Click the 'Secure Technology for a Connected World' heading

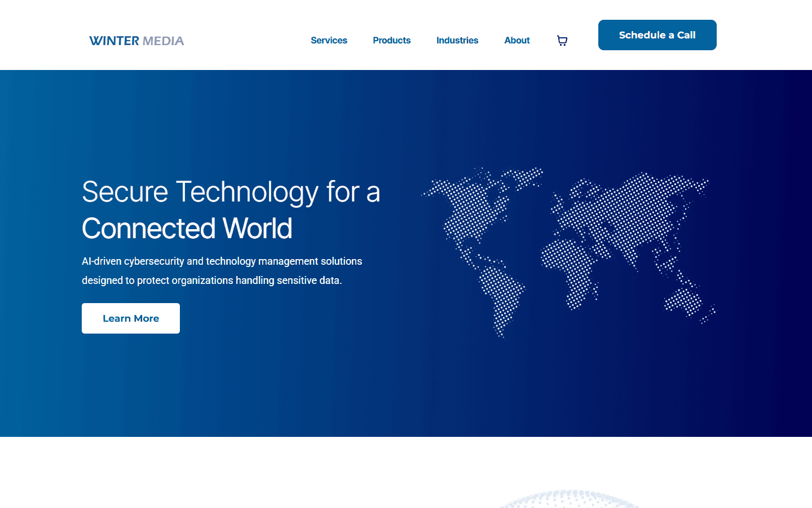coord(231,210)
